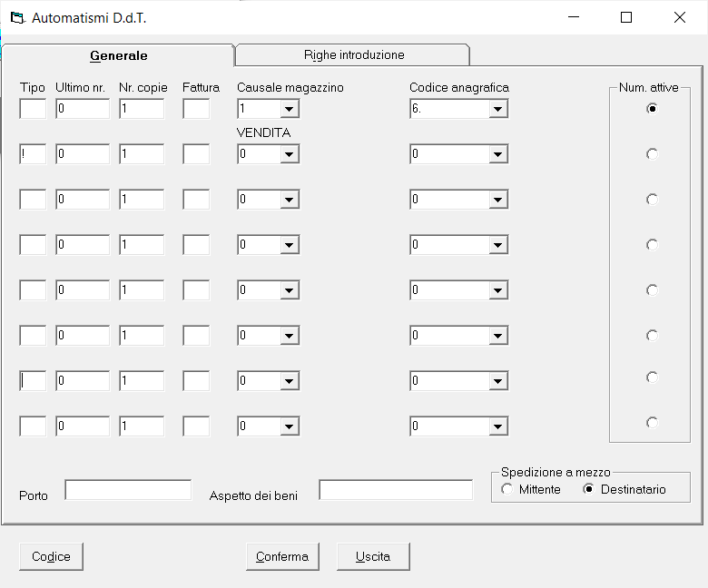Click first row Ultimo nr. field
Image resolution: width=708 pixels, height=588 pixels.
tap(83, 109)
